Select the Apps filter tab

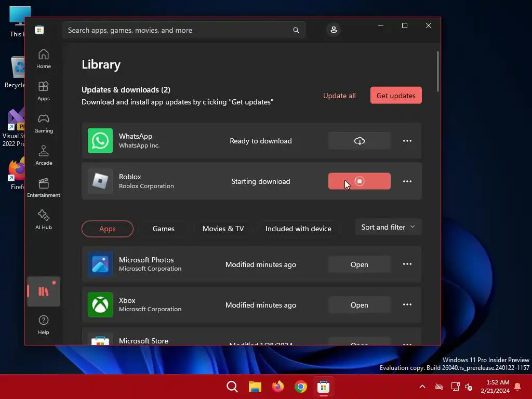coord(107,229)
